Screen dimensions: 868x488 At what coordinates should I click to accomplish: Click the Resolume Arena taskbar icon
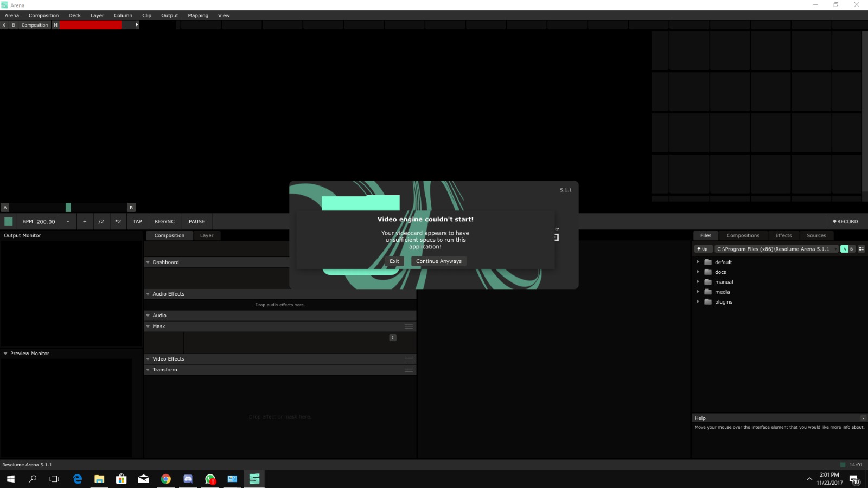tap(254, 479)
